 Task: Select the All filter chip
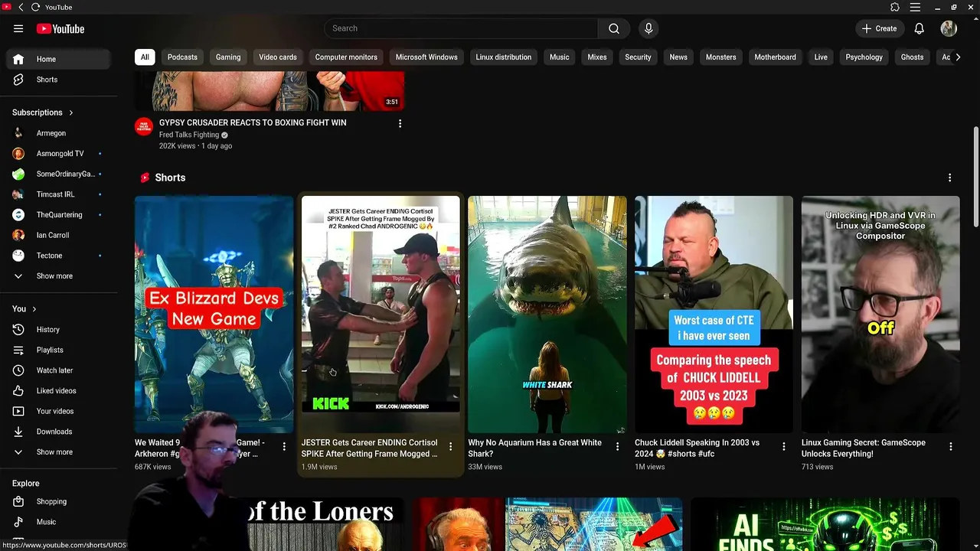[145, 57]
